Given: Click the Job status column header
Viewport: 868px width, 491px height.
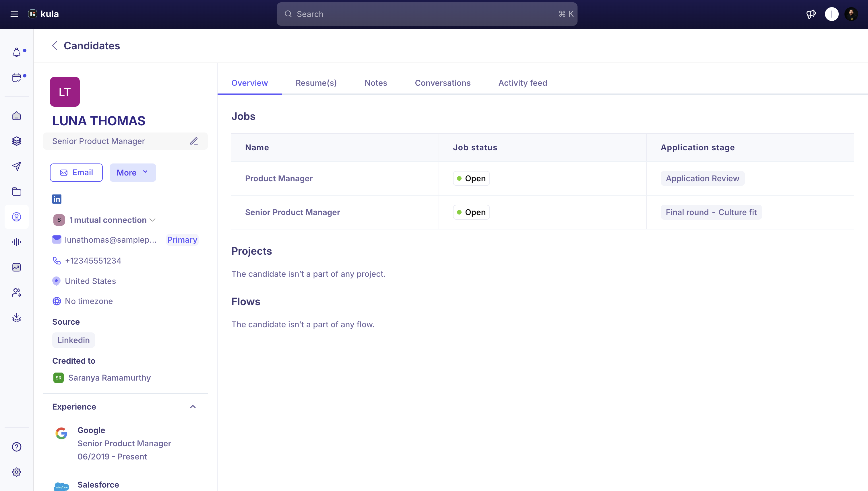Looking at the screenshot, I should [475, 147].
